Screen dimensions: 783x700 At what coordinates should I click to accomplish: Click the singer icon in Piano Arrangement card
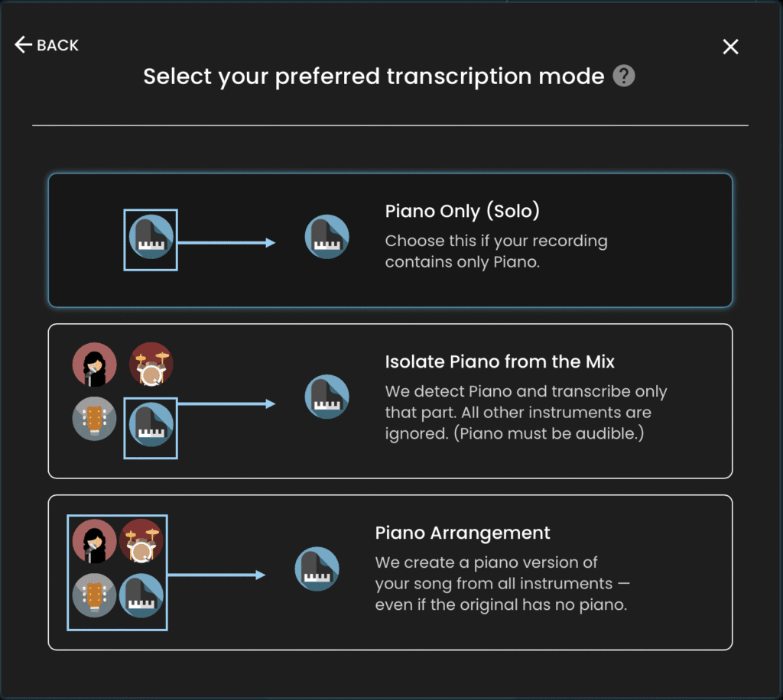[x=94, y=541]
